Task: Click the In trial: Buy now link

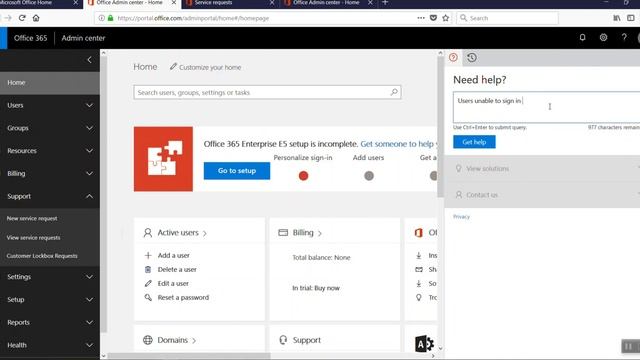Action: pos(316,288)
